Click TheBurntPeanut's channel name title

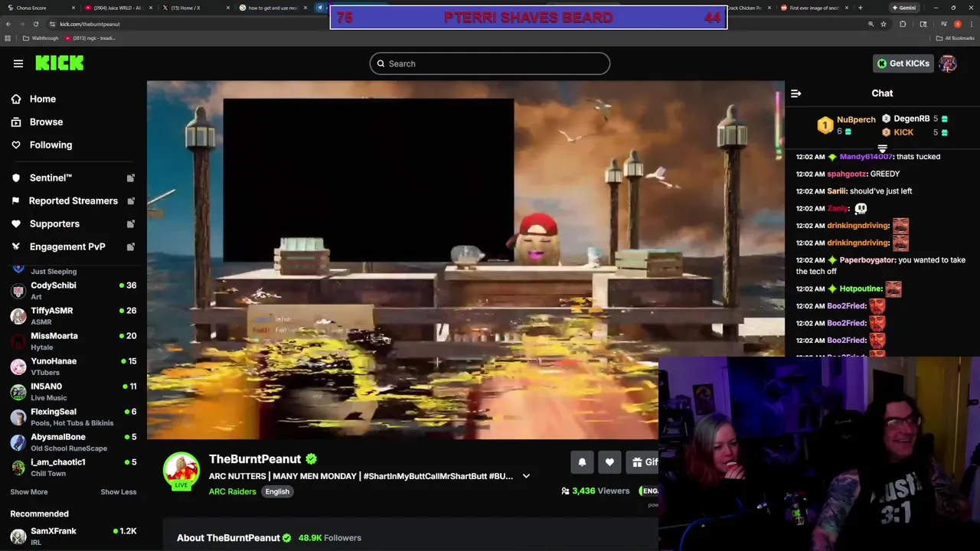(255, 459)
